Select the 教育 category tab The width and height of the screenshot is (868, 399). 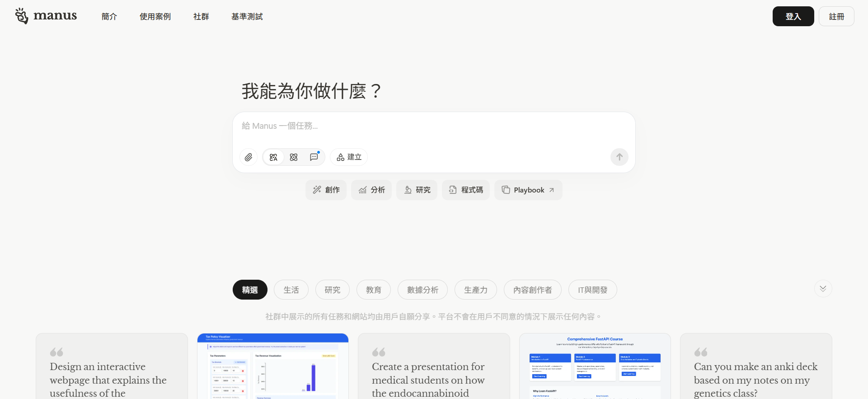[x=373, y=290]
